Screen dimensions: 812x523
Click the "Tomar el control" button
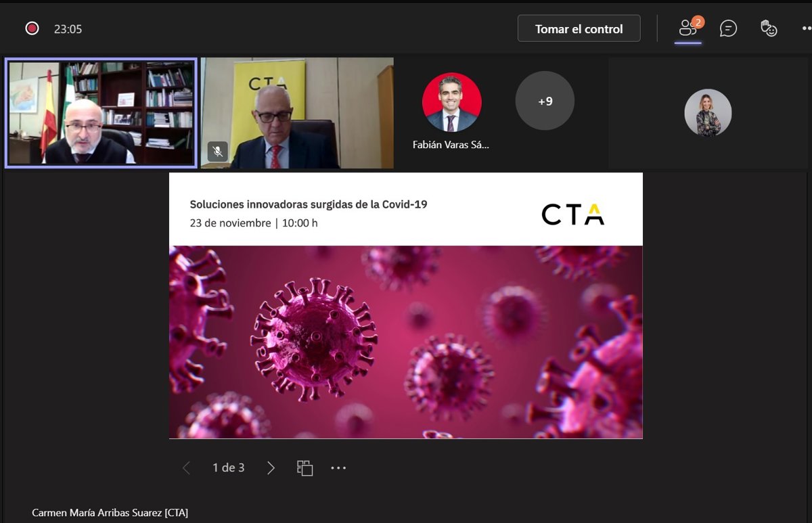(x=579, y=28)
